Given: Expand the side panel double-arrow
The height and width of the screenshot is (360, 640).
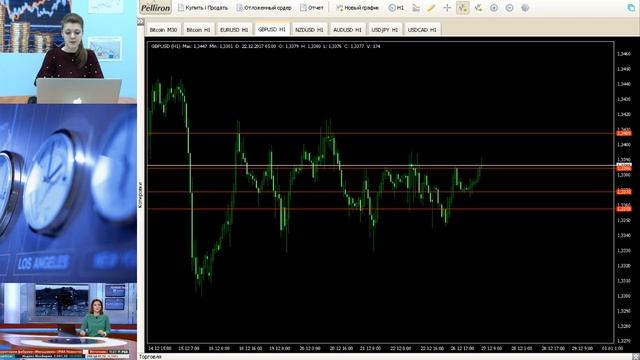Looking at the screenshot, I should click(141, 21).
